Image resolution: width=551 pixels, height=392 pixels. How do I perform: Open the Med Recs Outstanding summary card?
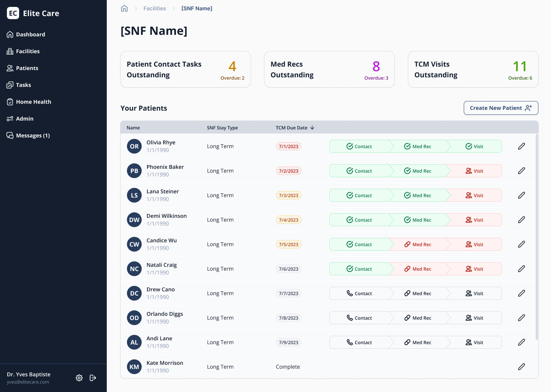(329, 69)
